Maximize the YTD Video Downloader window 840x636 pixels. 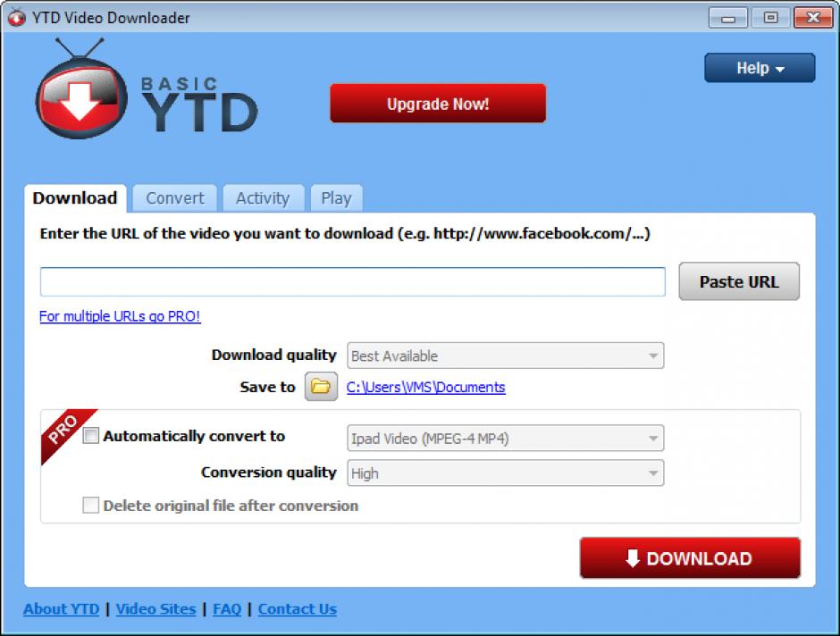(770, 18)
